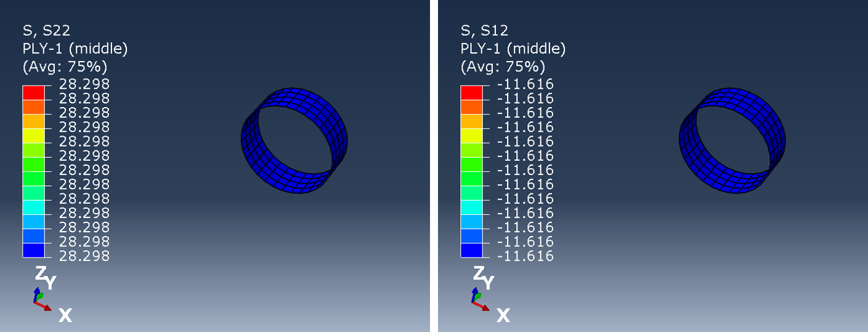Viewport: 868px width, 332px height.
Task: Click the X axis label in S12 viewport
Action: coord(503,316)
